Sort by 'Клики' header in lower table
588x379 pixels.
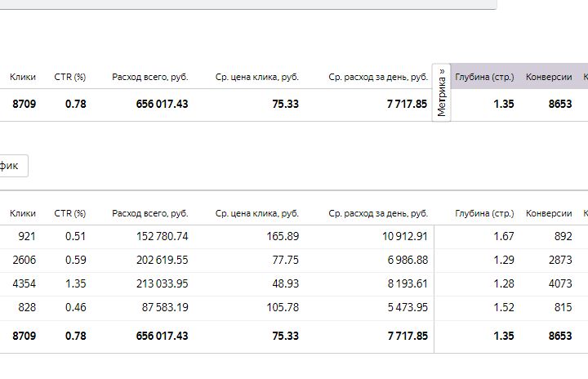point(23,213)
